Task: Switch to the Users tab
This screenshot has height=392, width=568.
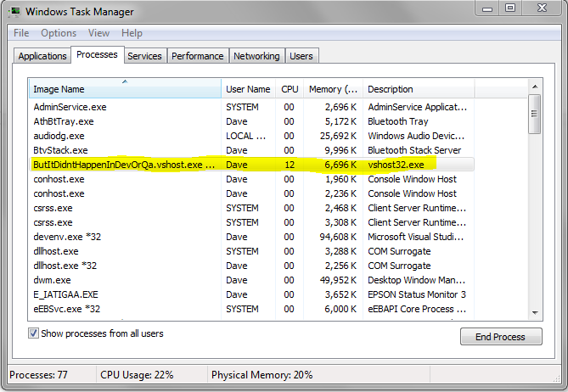Action: point(301,56)
